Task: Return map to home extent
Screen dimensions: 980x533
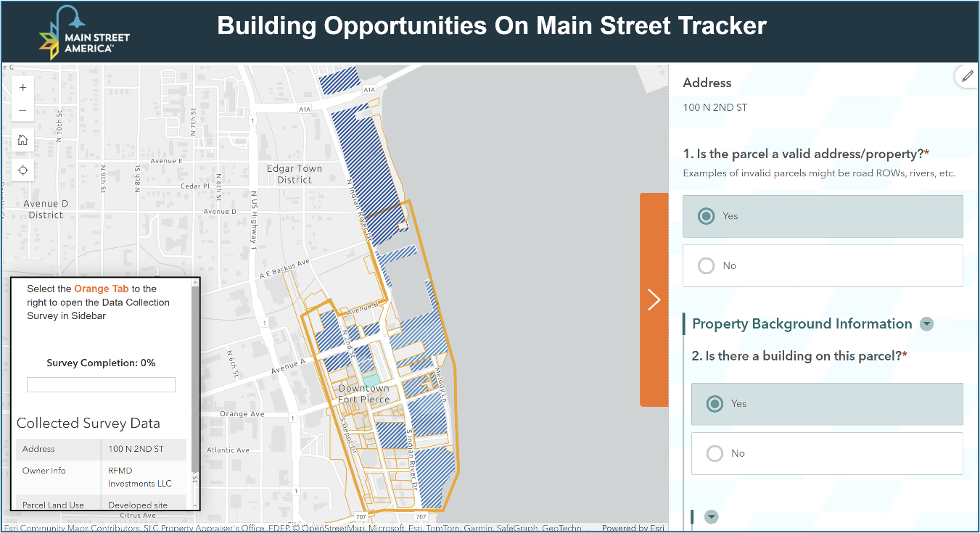Action: click(x=22, y=140)
